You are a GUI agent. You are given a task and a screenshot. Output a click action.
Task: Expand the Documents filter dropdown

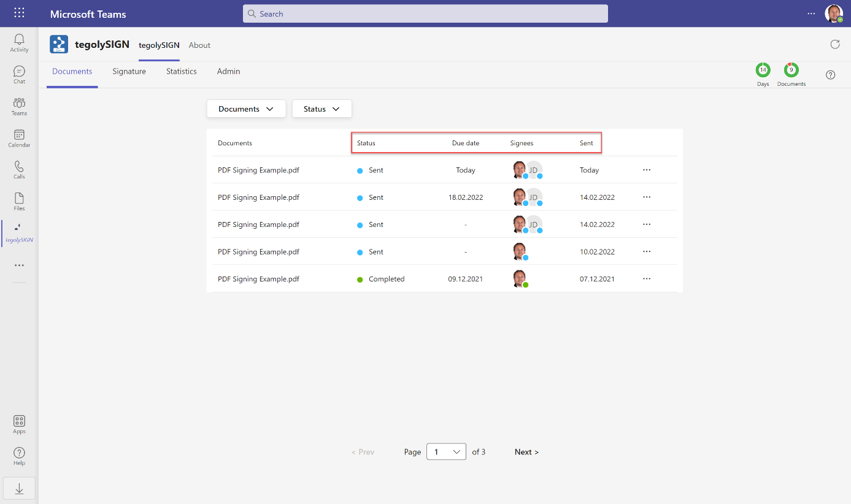(246, 109)
